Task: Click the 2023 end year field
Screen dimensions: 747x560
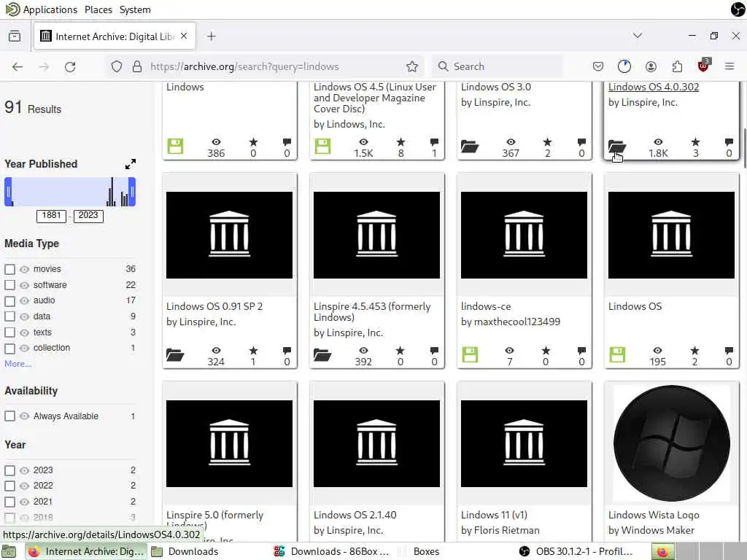Action: click(x=88, y=216)
